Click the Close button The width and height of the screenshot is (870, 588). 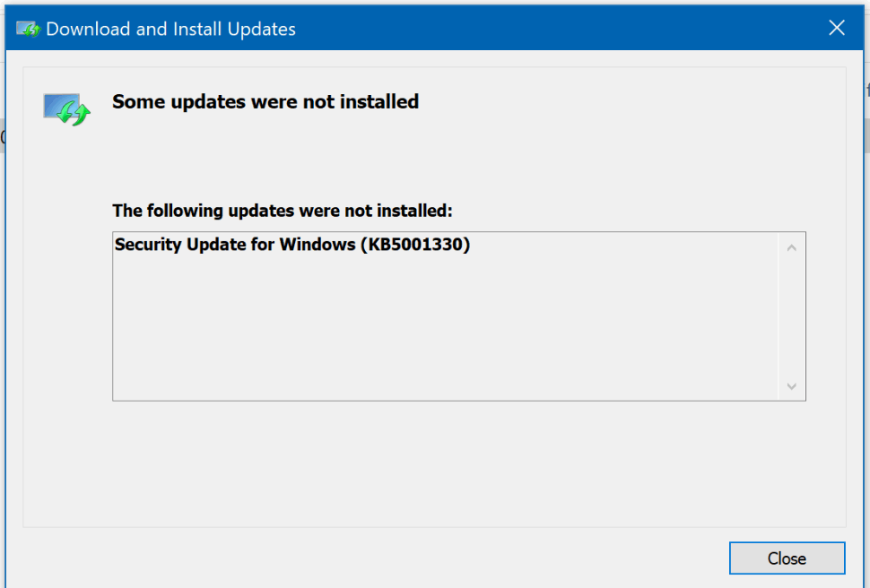point(787,558)
